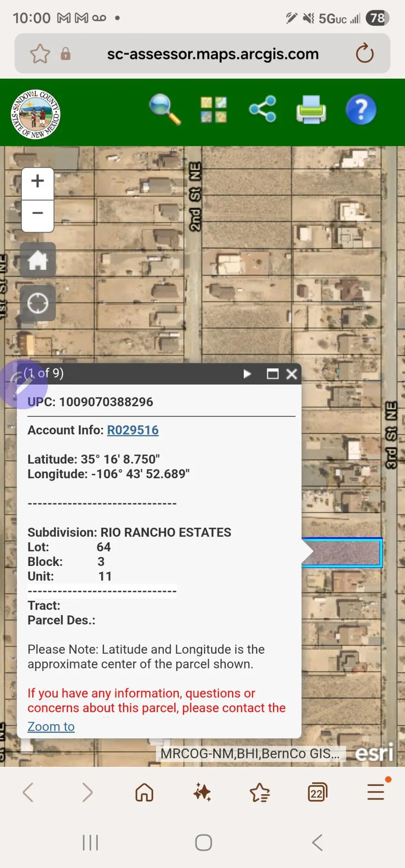405x868 pixels.
Task: Zoom in with the plus button
Action: coord(38,182)
